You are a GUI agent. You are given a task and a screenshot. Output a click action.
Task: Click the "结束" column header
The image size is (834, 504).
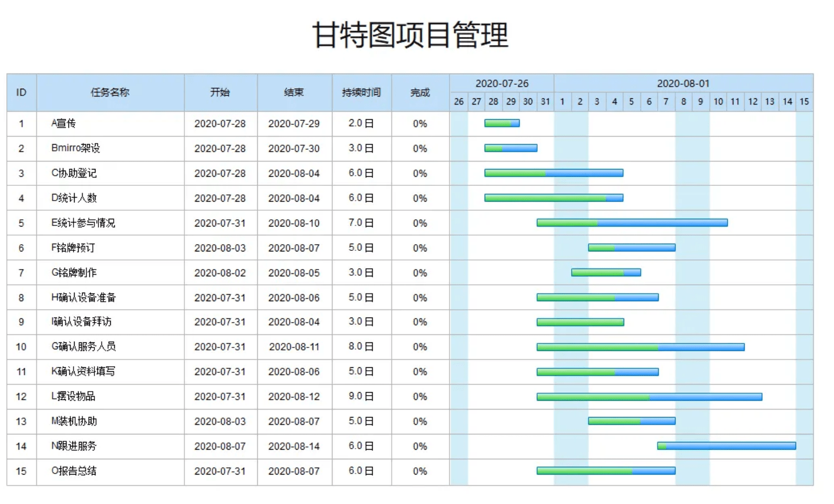[x=294, y=92]
